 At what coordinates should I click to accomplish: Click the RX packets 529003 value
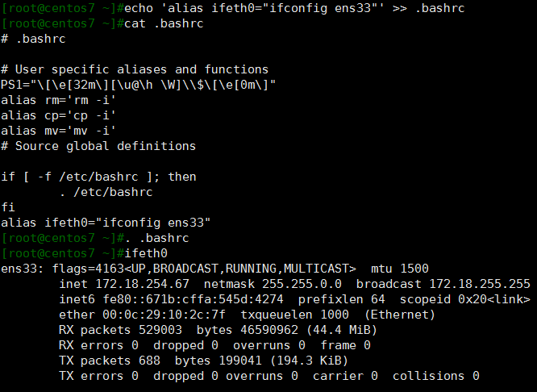click(160, 330)
